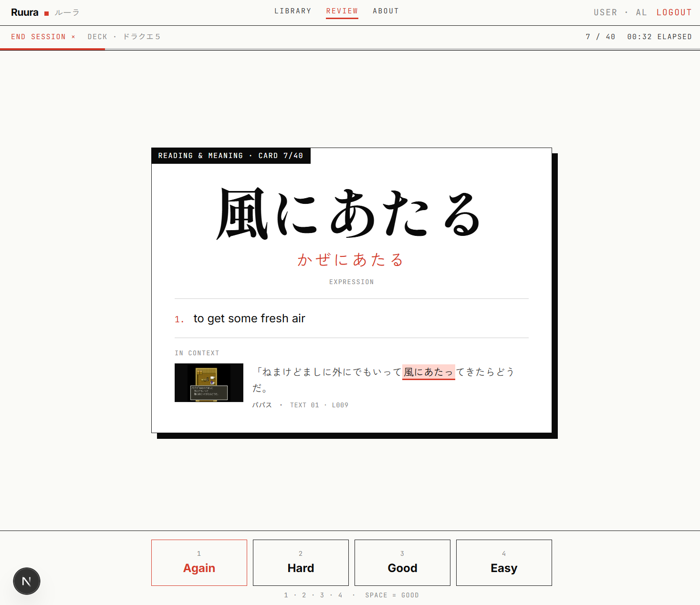Click the session progress bar
The width and height of the screenshot is (700, 605).
tap(350, 49)
